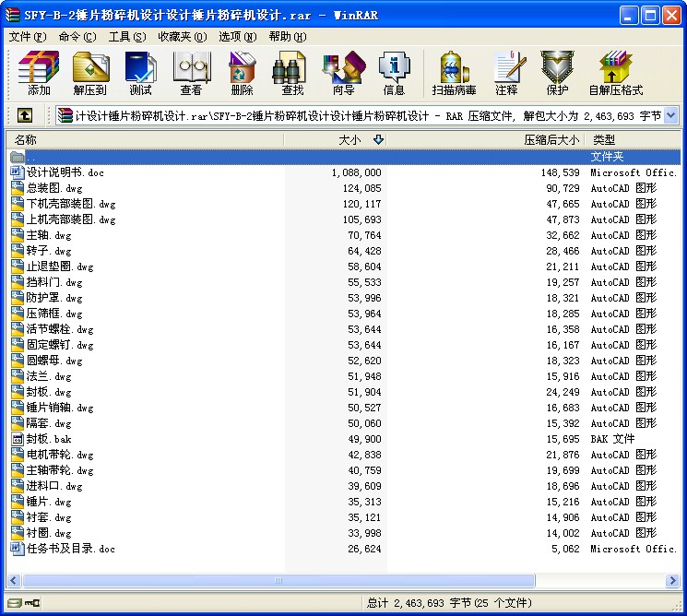Select file 圆螺母.dwg

click(x=54, y=361)
